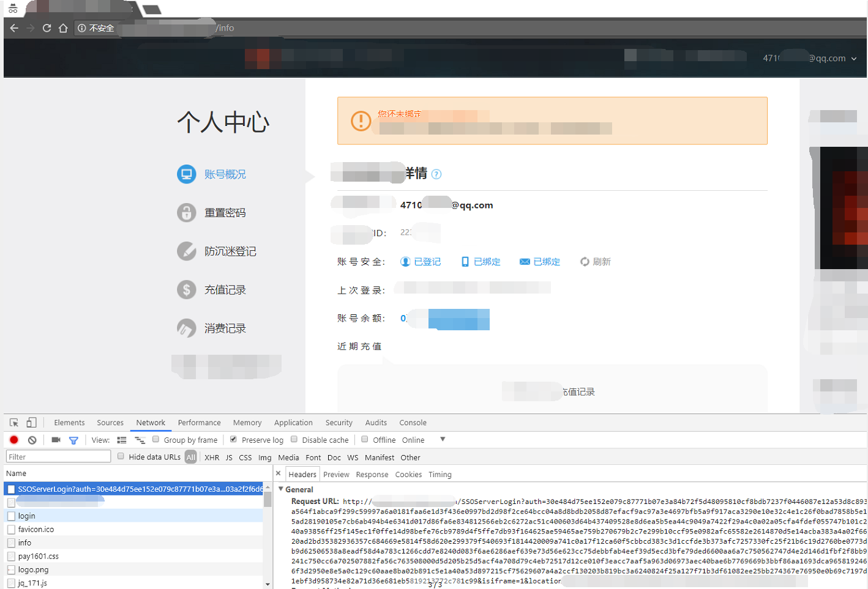Image resolution: width=868 pixels, height=589 pixels.
Task: Use large request rows view icon
Action: tap(122, 440)
